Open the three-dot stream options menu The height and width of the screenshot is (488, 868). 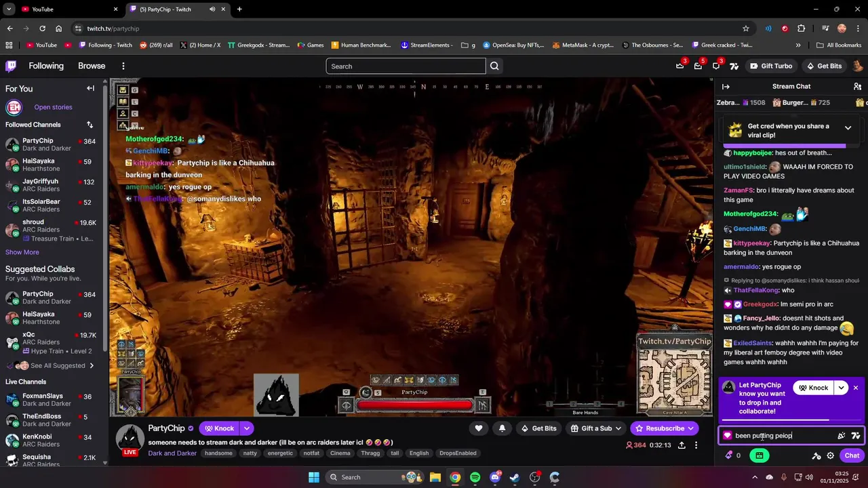(x=696, y=445)
